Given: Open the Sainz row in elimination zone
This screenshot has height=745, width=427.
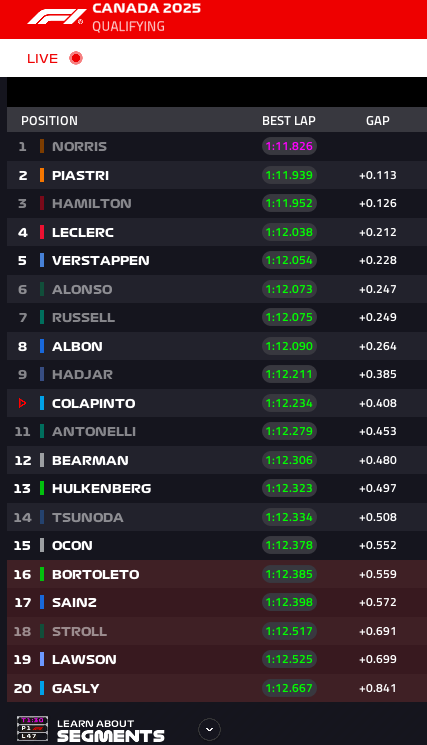Looking at the screenshot, I should (217, 602).
